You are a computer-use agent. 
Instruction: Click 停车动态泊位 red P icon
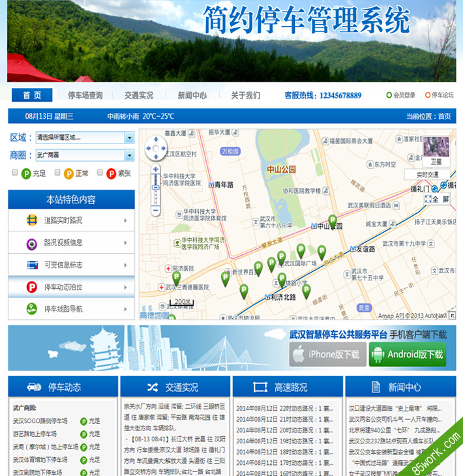(32, 287)
